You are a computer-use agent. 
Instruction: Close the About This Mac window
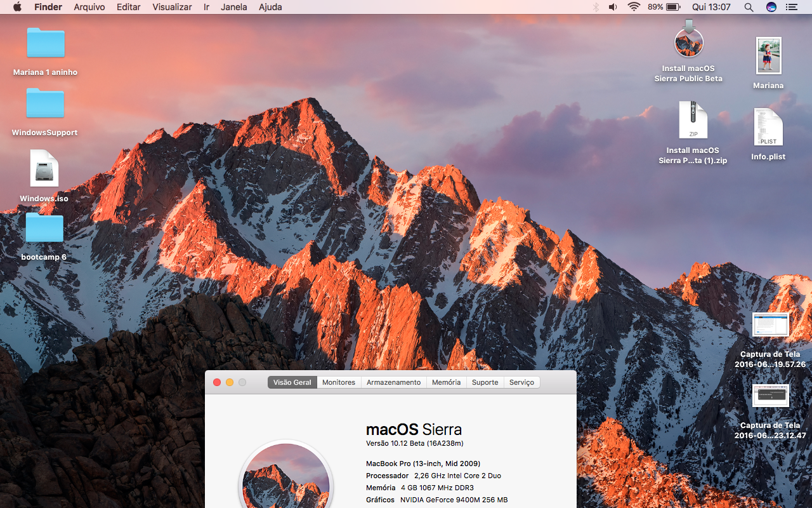[x=217, y=382]
